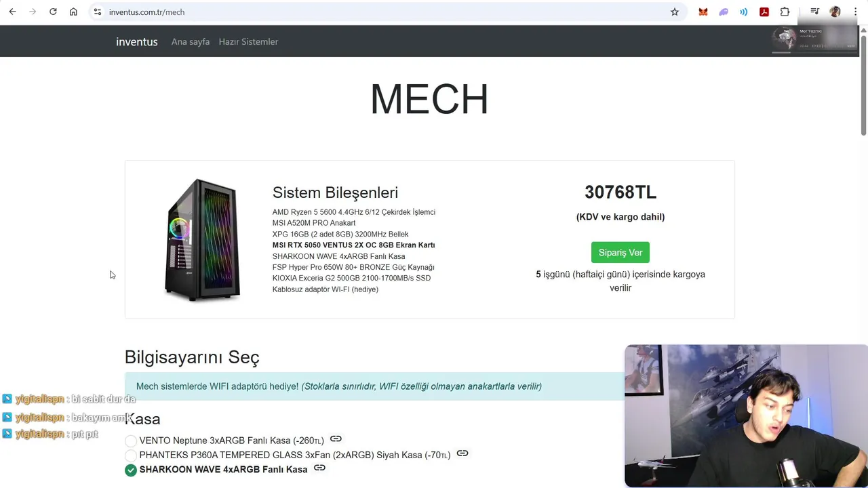Screen dimensions: 868x488
Task: Open the Hazır Sistemler nav item
Action: tap(248, 41)
